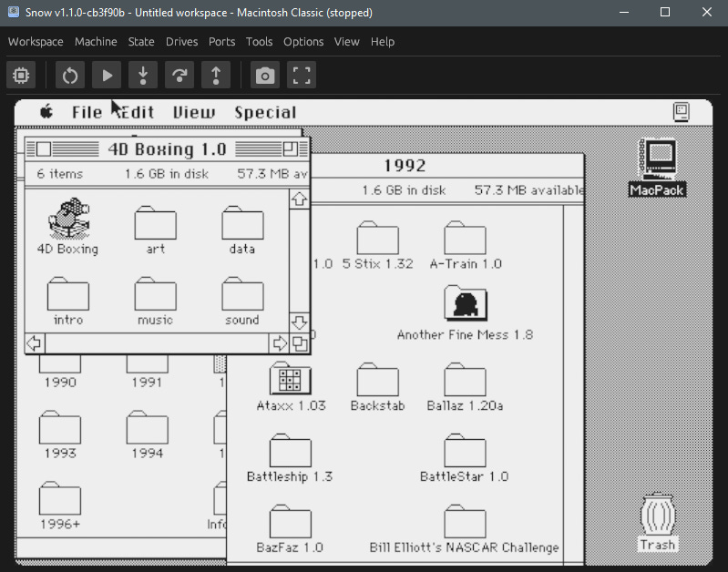Open the Machine menu
Screen dimensions: 728x572
click(x=96, y=42)
